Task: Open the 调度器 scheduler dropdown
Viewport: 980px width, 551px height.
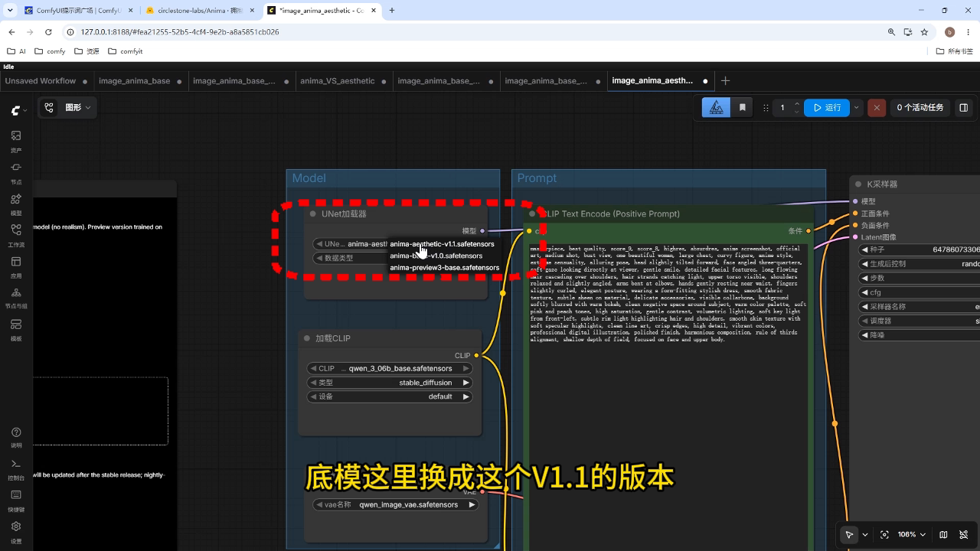Action: click(920, 321)
